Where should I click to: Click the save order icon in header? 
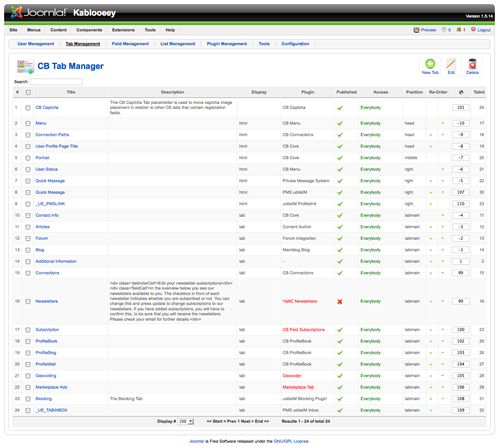click(x=461, y=92)
